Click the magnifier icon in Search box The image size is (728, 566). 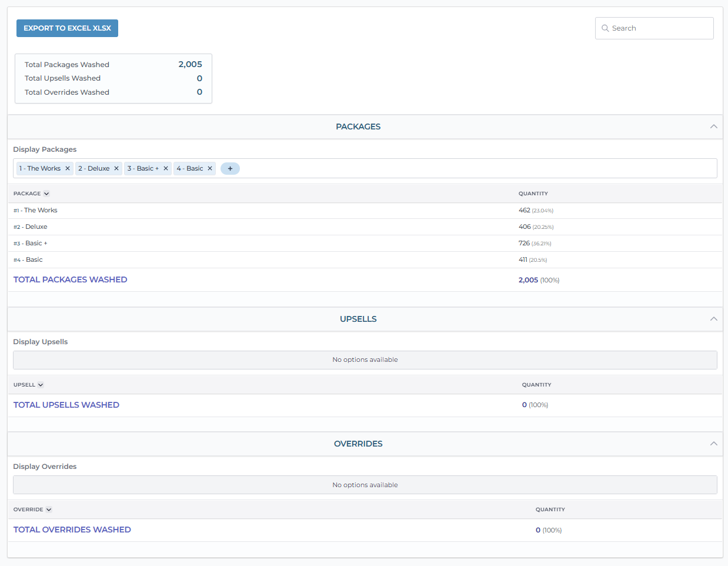605,28
